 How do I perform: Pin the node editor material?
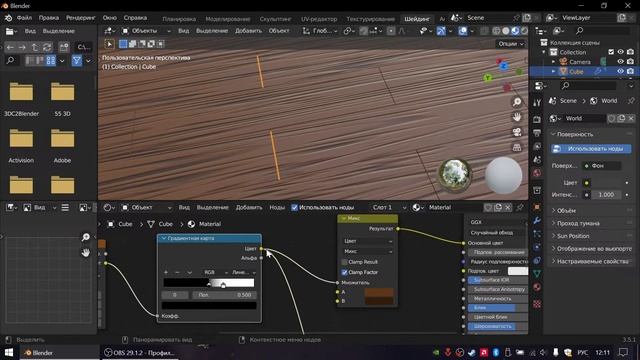pyautogui.click(x=520, y=207)
